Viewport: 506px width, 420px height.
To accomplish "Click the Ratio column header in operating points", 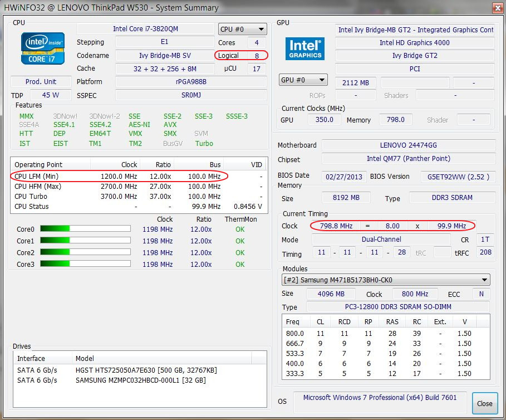I will 158,165.
